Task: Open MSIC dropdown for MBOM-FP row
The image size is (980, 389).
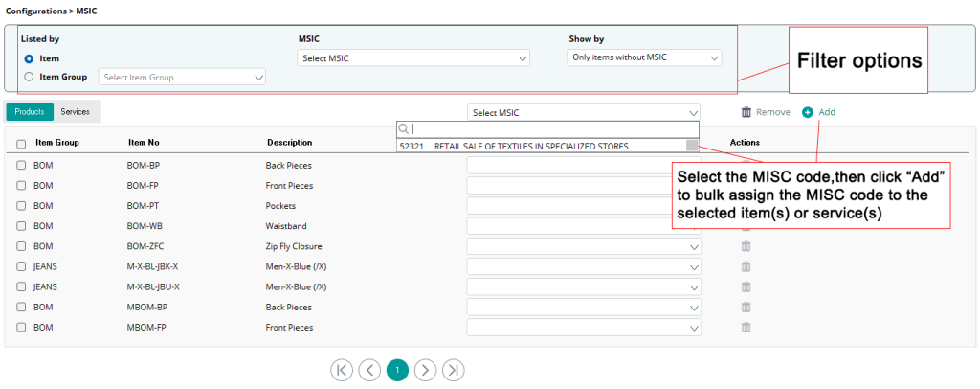Action: (584, 328)
